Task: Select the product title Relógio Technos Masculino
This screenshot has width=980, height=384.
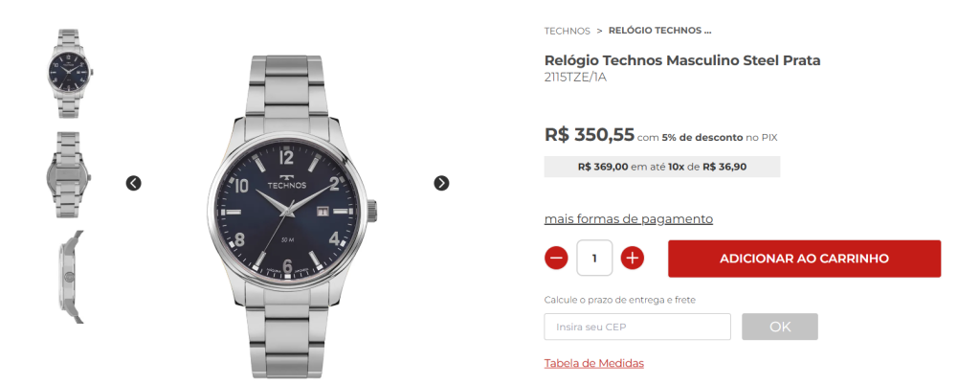Action: pyautogui.click(x=681, y=60)
